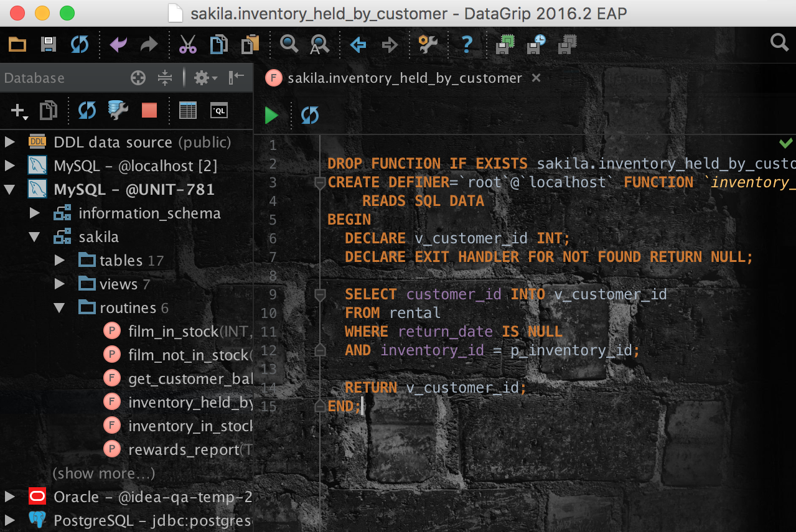Screen dimensions: 796x532
Task: Click the Scroll from Source target icon
Action: point(138,78)
